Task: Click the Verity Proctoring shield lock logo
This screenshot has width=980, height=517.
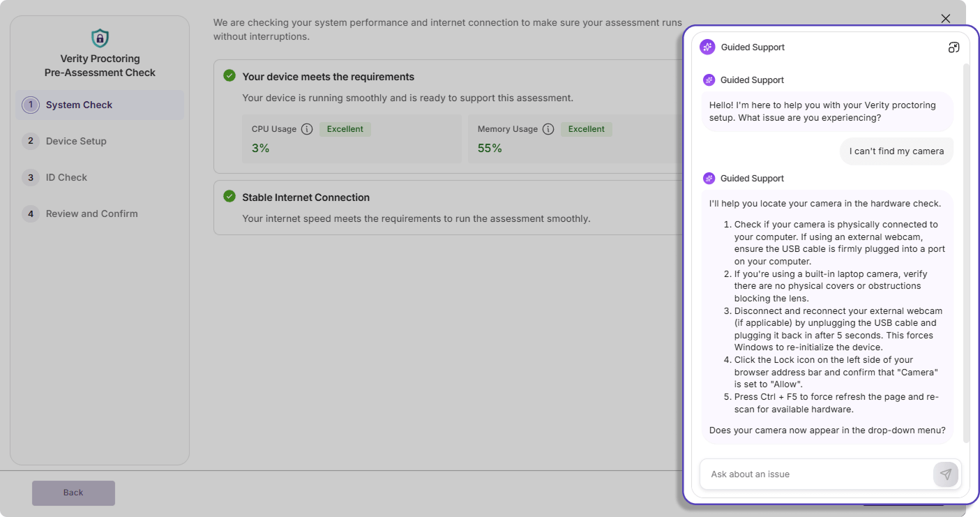Action: tap(100, 38)
